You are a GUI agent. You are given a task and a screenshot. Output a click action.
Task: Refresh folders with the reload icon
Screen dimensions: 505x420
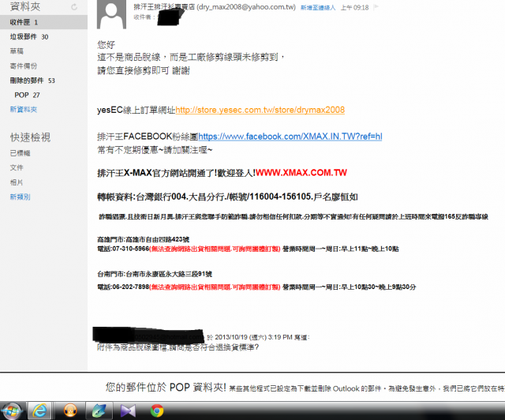pyautogui.click(x=74, y=7)
